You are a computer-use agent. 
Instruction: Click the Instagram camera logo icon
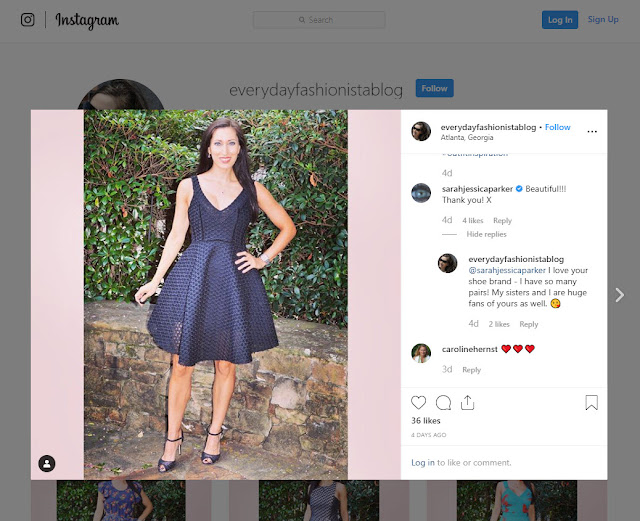tap(27, 19)
